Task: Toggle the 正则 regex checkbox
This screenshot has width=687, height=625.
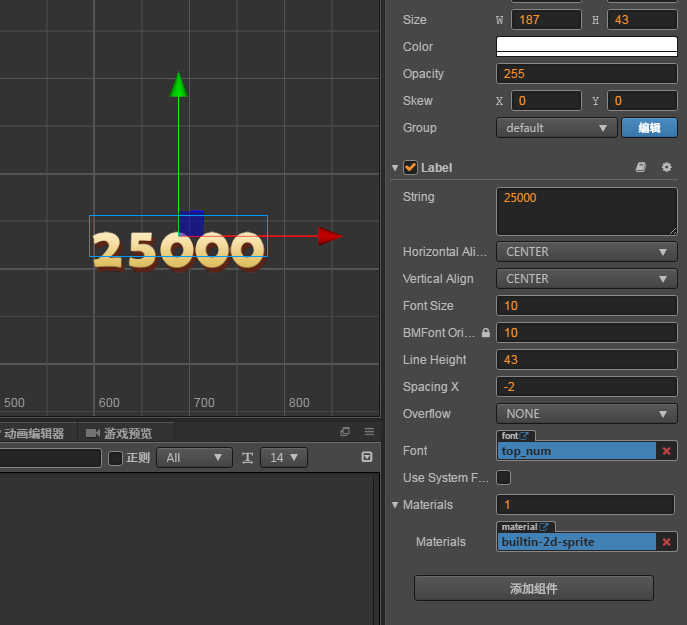Action: 115,458
